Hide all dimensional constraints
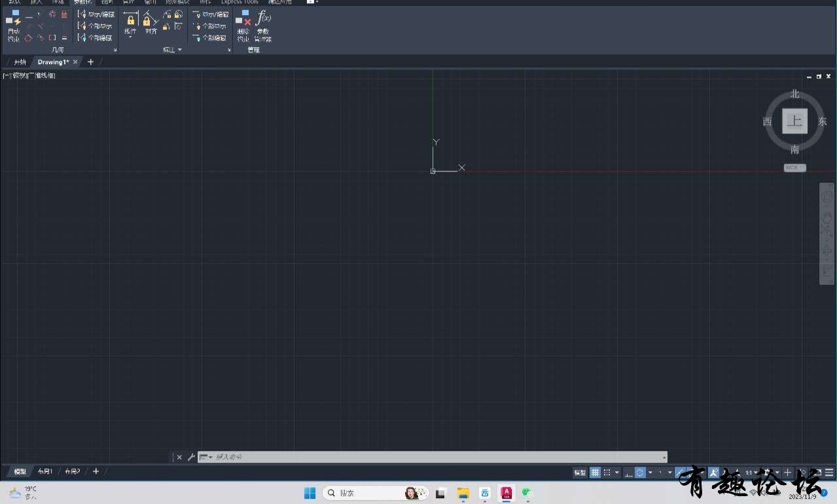This screenshot has width=837, height=504. click(209, 38)
